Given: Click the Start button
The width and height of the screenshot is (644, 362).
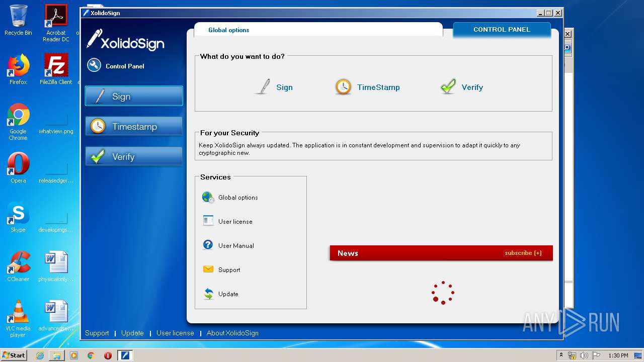Looking at the screenshot, I should [x=14, y=355].
